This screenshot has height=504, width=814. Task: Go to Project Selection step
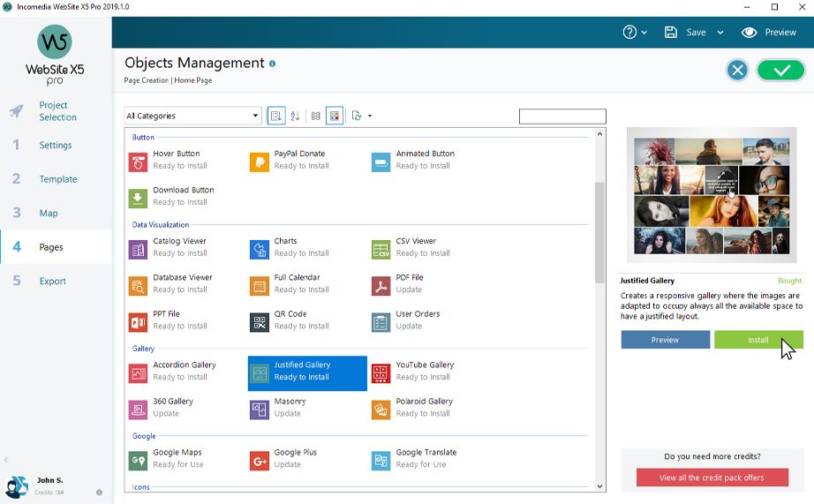[57, 111]
